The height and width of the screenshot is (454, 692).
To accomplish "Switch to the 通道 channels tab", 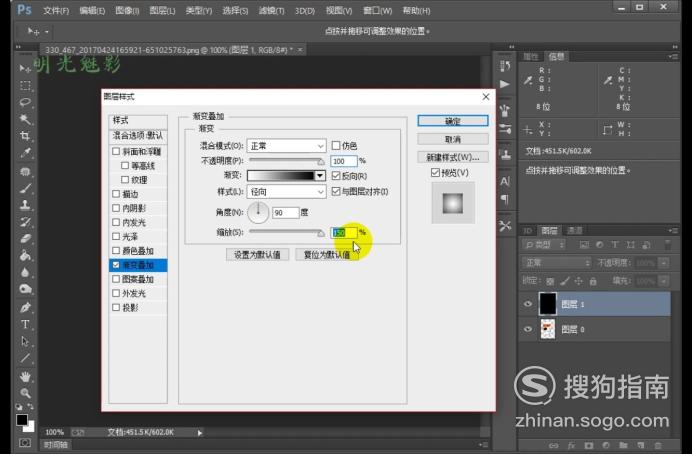I will click(x=575, y=230).
